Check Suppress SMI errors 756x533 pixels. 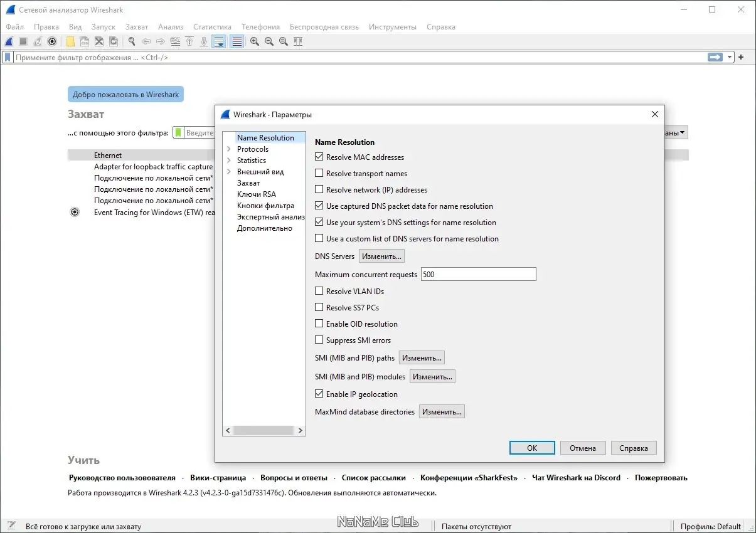(x=319, y=340)
